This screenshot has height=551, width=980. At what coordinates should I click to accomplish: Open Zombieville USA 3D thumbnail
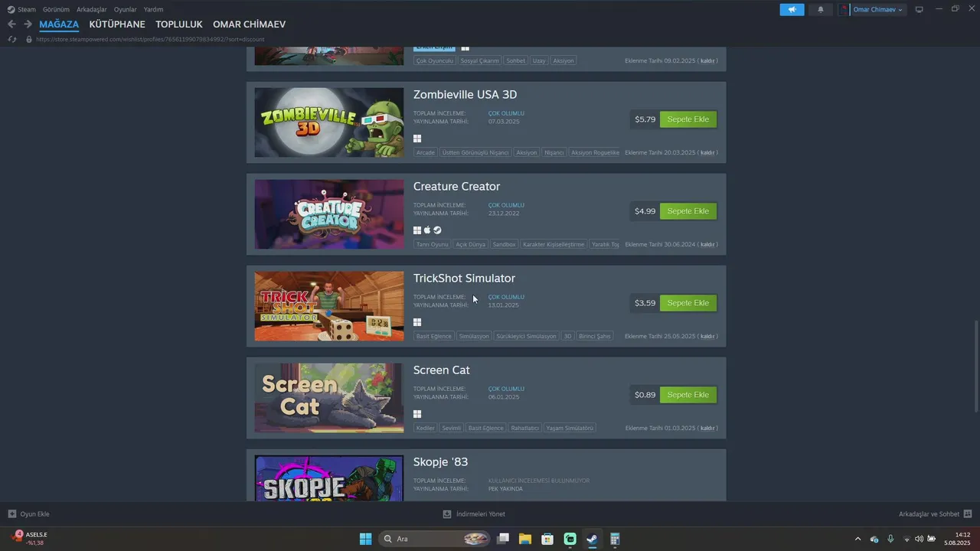pos(329,122)
